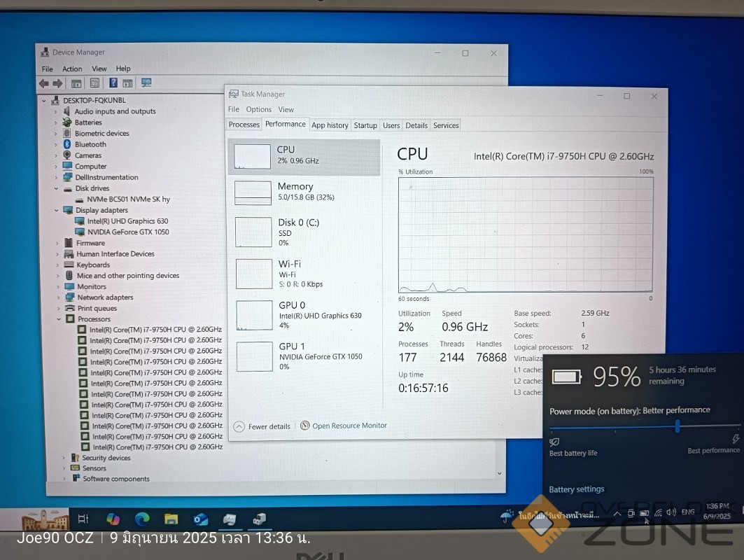Viewport: 744px width, 560px height.
Task: Open Battery settings link
Action: pos(577,489)
